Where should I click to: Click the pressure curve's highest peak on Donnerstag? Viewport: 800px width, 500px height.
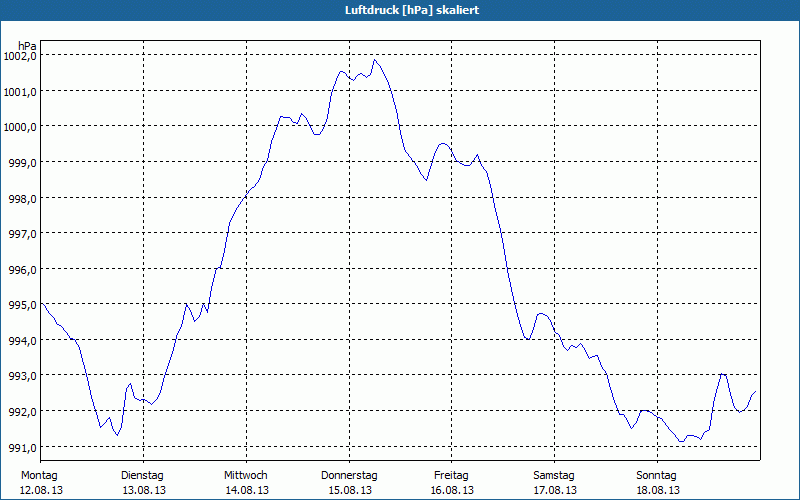(375, 60)
